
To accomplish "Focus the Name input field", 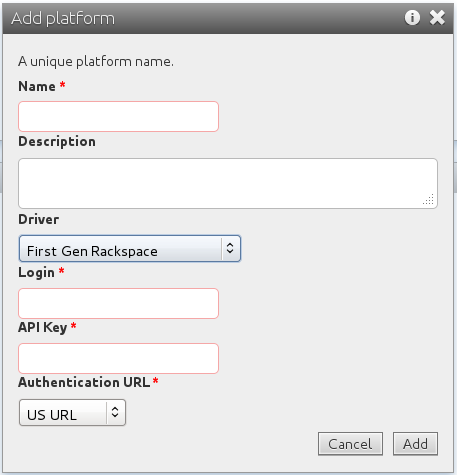I will pyautogui.click(x=118, y=116).
